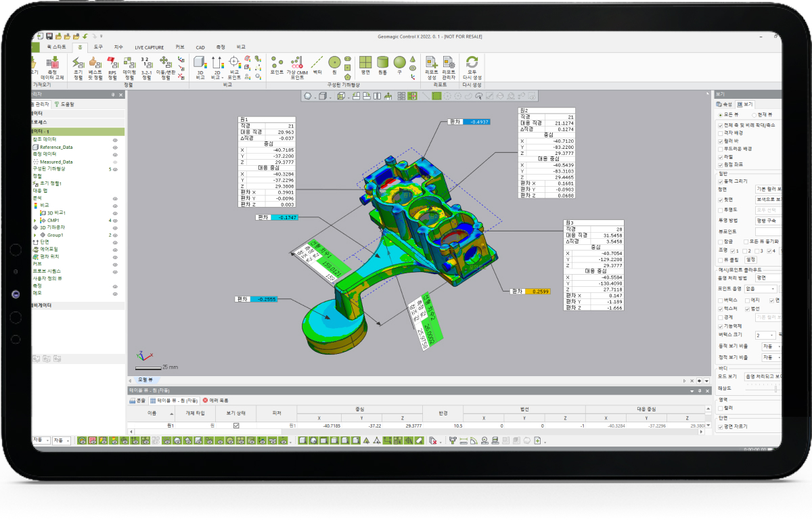Open the 에러 목록 error list tab

coord(216,401)
